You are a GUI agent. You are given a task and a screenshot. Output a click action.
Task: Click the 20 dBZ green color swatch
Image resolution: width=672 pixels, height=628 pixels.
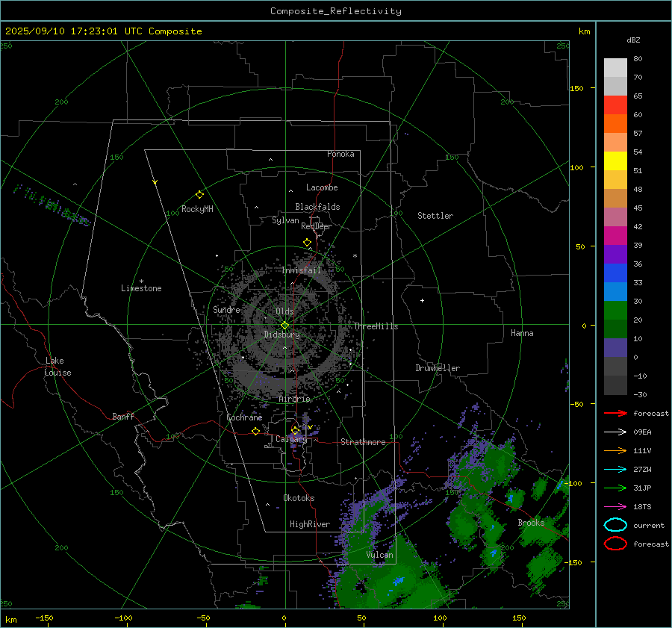(615, 329)
